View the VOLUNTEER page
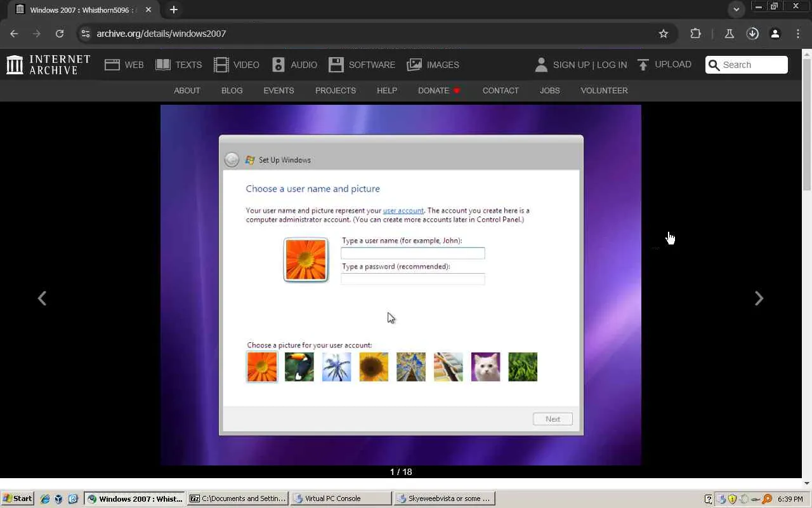Image resolution: width=812 pixels, height=508 pixels. click(x=604, y=91)
